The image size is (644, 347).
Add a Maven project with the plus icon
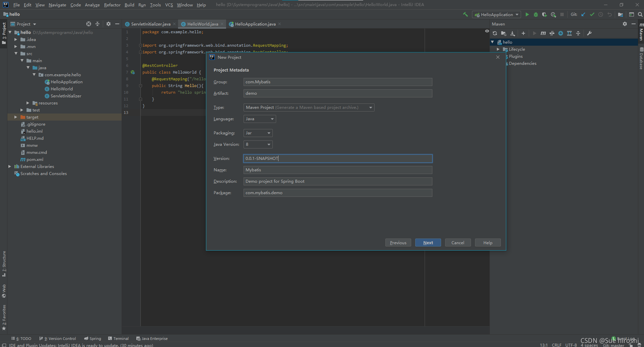click(523, 33)
